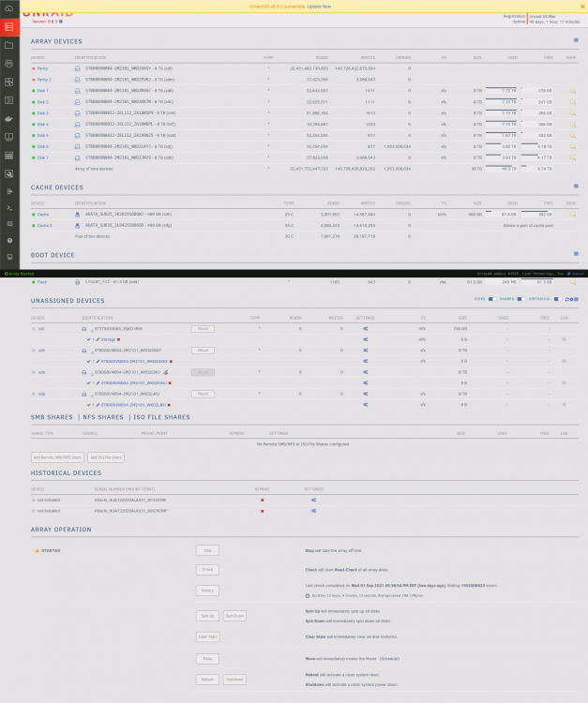Browse Flash via its view folder icon

pyautogui.click(x=573, y=282)
